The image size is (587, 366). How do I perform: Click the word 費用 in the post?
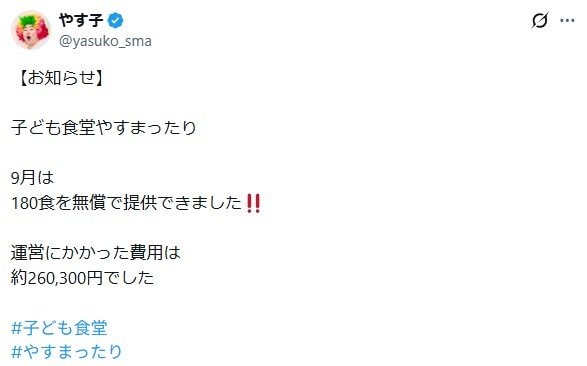(x=146, y=253)
